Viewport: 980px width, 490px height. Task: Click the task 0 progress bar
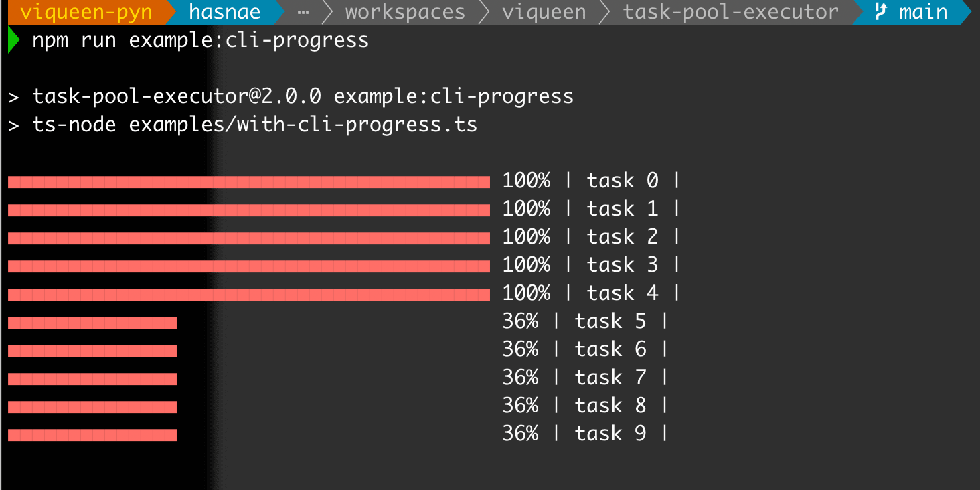click(x=249, y=182)
